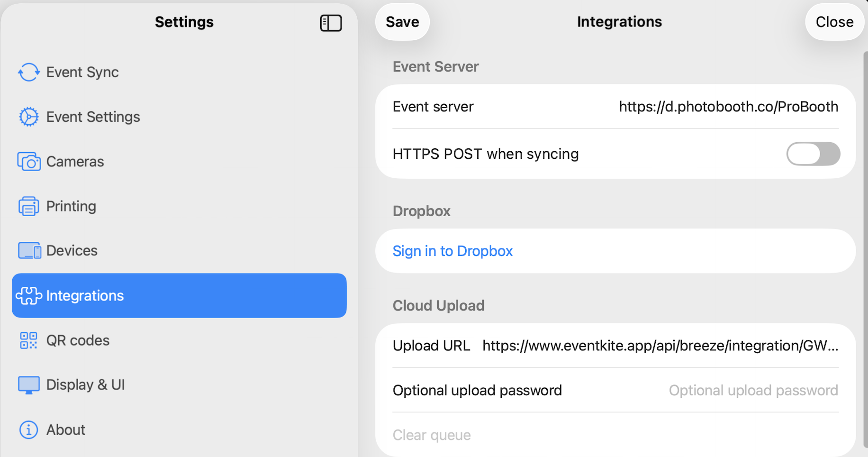868x457 pixels.
Task: Go to the Cameras settings page
Action: (75, 162)
